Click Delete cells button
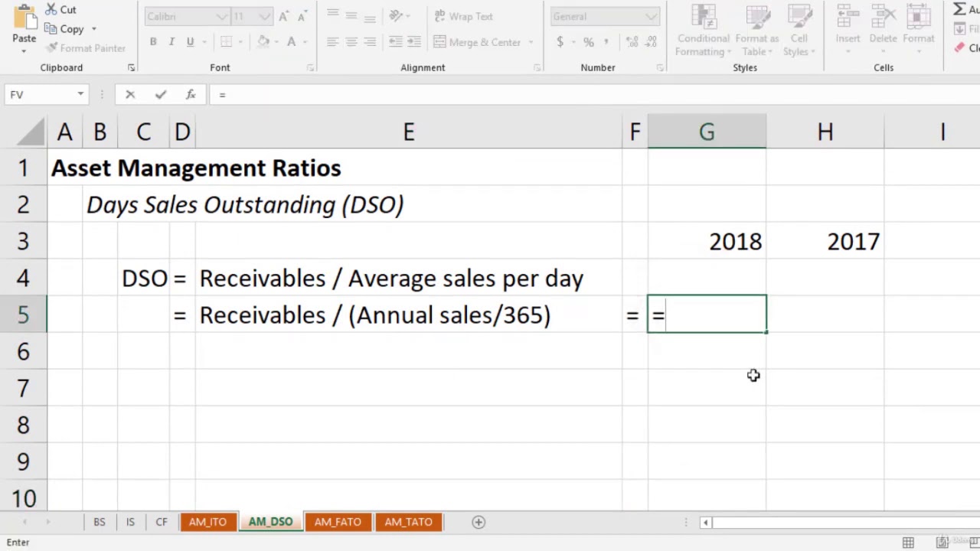The image size is (980, 551). 883,31
